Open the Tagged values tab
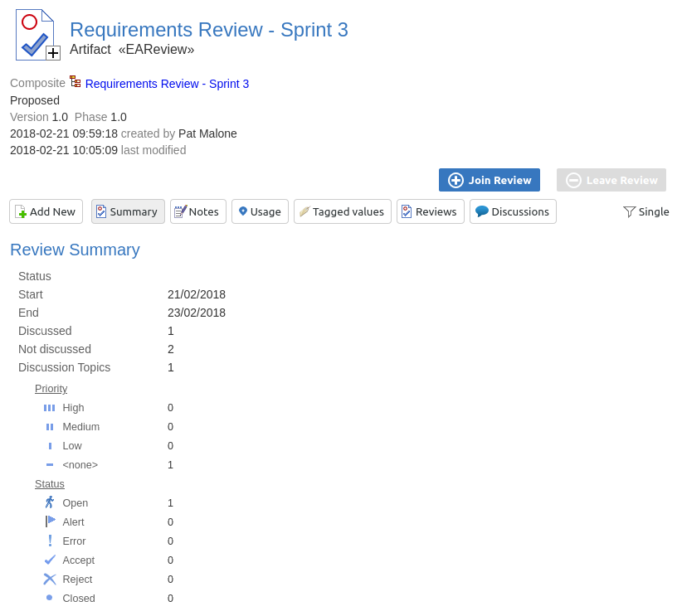 click(342, 211)
